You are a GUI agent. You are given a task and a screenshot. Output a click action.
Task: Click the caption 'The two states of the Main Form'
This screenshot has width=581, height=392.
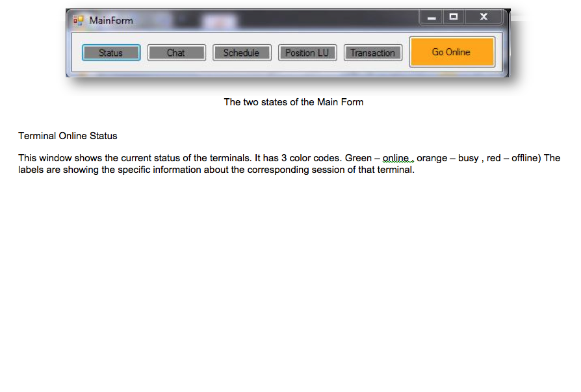point(294,102)
